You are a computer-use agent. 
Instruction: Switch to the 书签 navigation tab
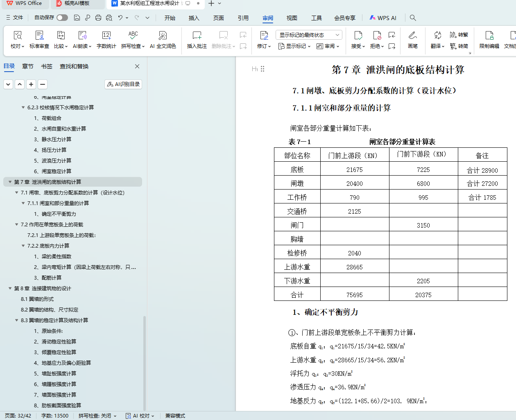point(47,66)
